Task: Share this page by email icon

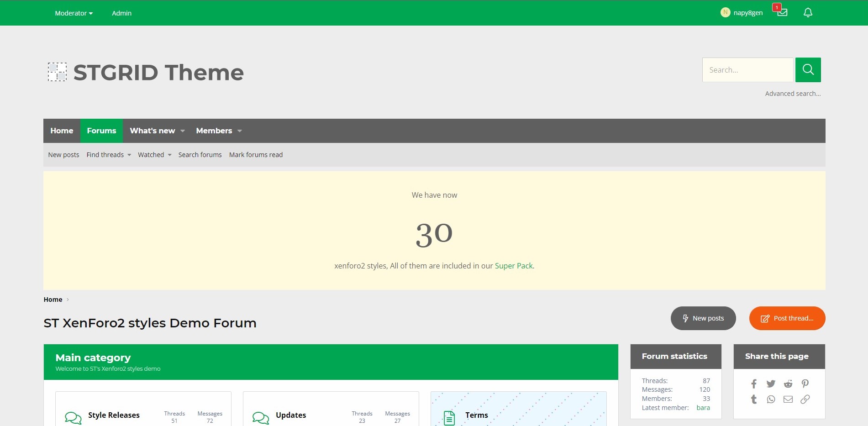Action: point(788,400)
